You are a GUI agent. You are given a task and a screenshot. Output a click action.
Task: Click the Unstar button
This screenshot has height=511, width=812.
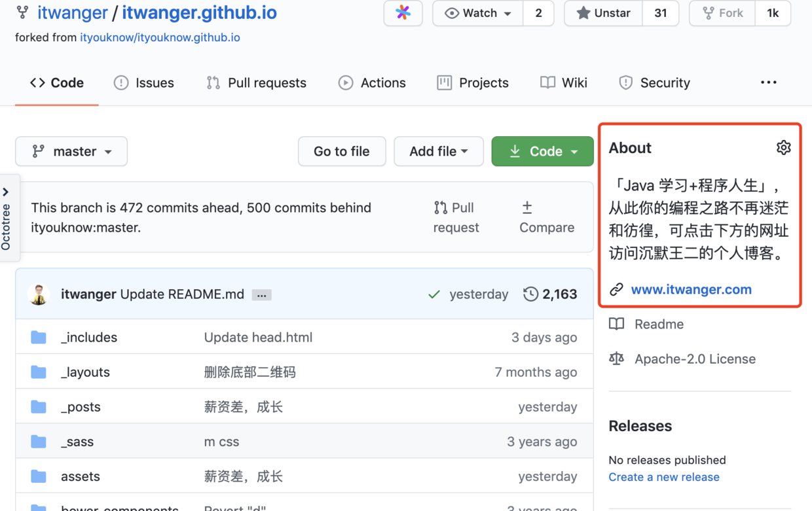[603, 13]
